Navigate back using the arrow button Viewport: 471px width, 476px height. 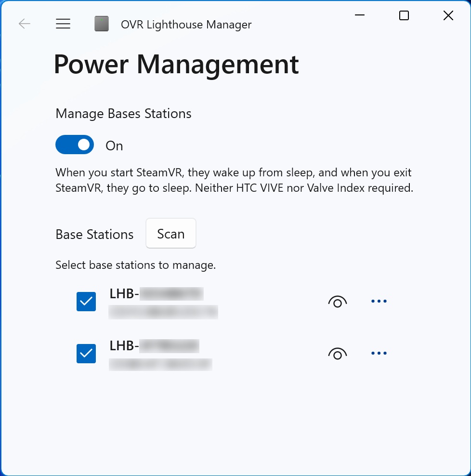(24, 24)
